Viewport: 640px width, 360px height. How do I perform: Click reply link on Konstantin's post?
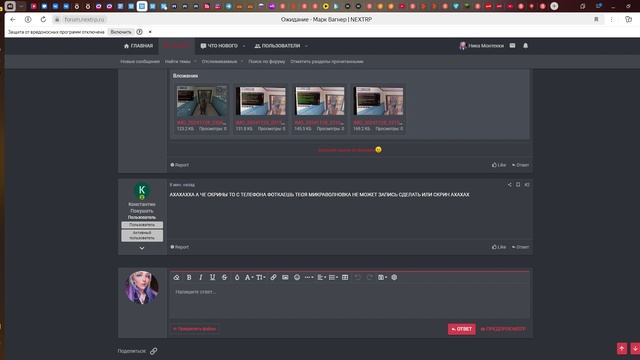[x=520, y=247]
